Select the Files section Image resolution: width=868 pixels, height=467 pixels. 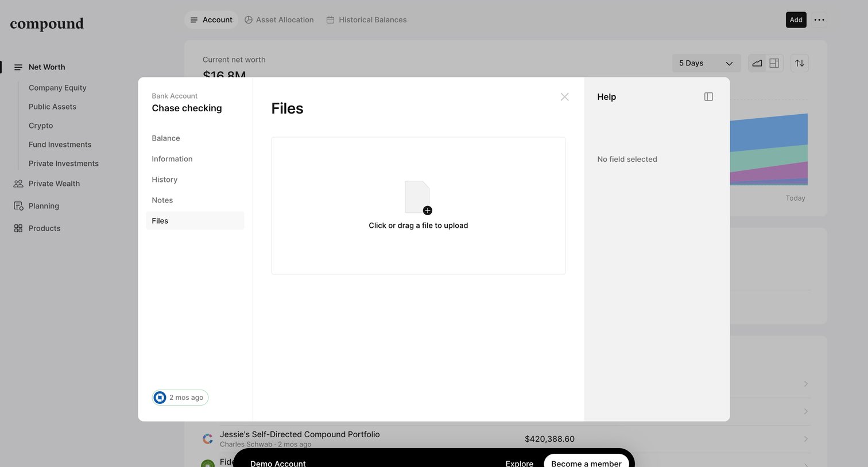[195, 221]
